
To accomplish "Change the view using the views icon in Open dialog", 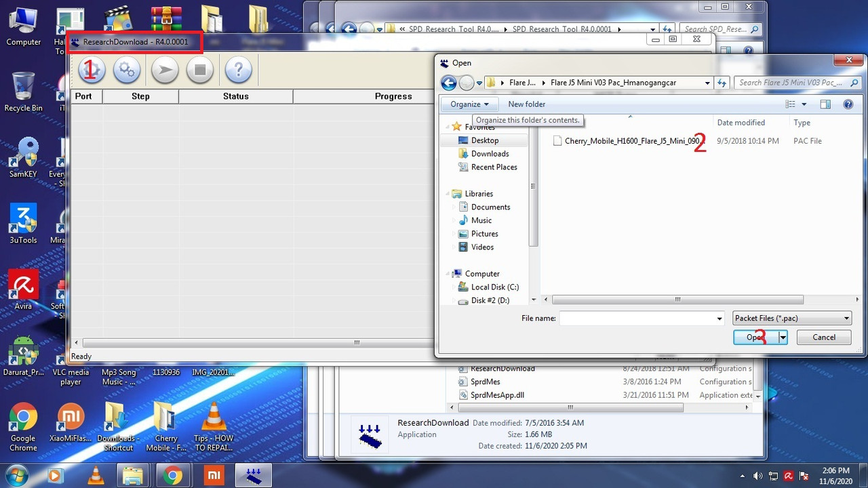I will pyautogui.click(x=790, y=104).
